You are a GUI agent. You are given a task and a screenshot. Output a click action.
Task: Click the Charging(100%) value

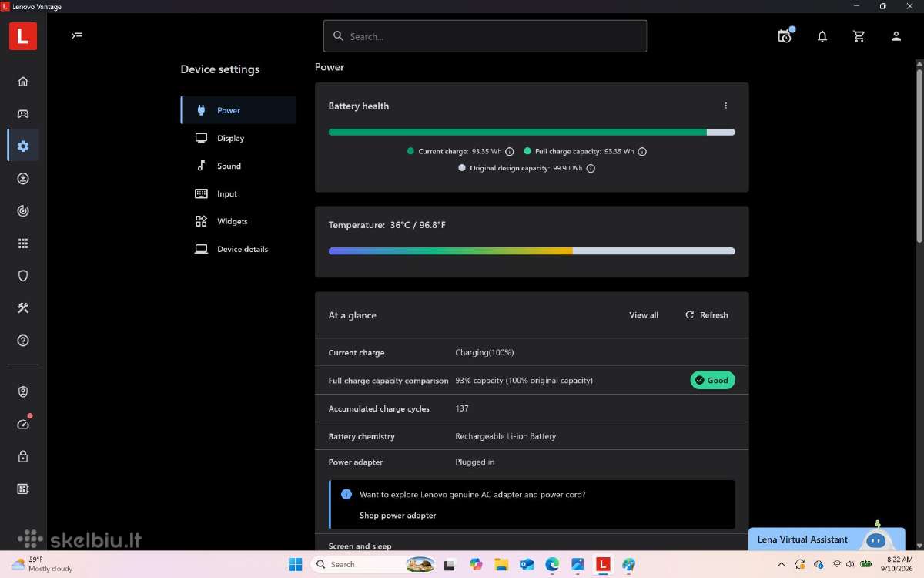click(x=484, y=352)
